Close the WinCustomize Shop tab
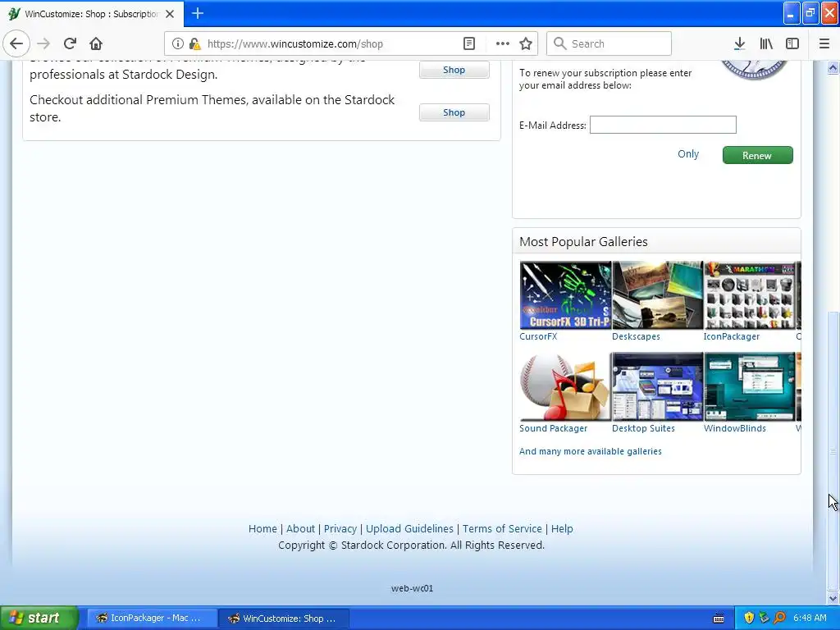 pyautogui.click(x=170, y=14)
